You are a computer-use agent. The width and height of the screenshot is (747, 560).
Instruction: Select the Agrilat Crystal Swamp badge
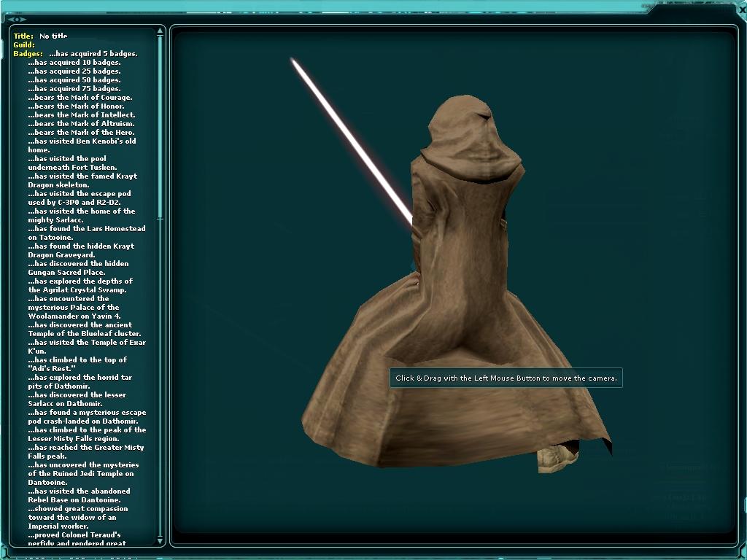tap(80, 285)
